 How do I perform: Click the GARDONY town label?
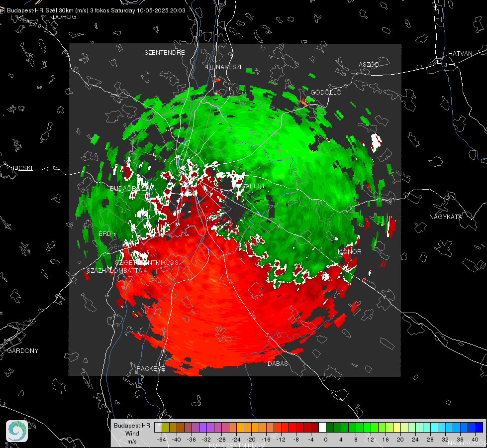pos(23,351)
